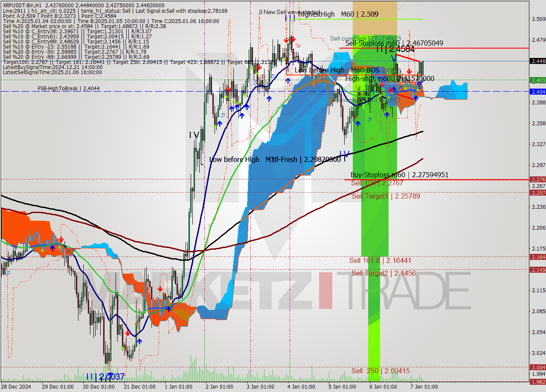Click the green 2.421 price tag on the axis
The width and height of the screenshot is (546, 392).
[538, 80]
